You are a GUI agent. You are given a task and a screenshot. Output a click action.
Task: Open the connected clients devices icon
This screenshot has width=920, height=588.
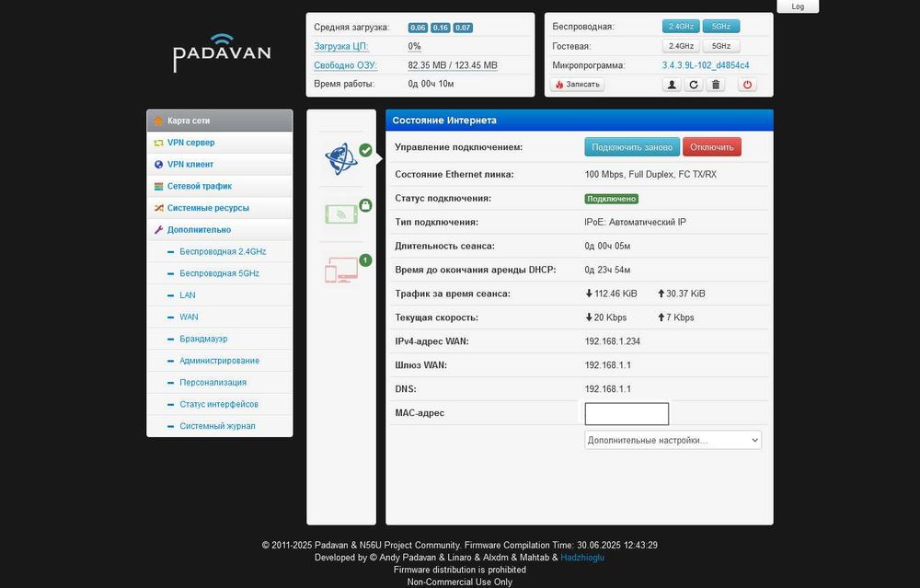coord(341,270)
